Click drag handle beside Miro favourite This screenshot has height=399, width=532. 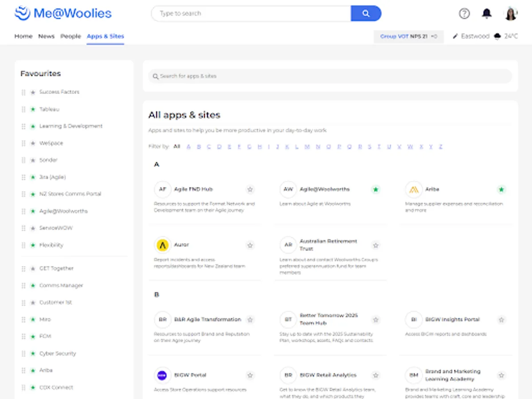(23, 319)
